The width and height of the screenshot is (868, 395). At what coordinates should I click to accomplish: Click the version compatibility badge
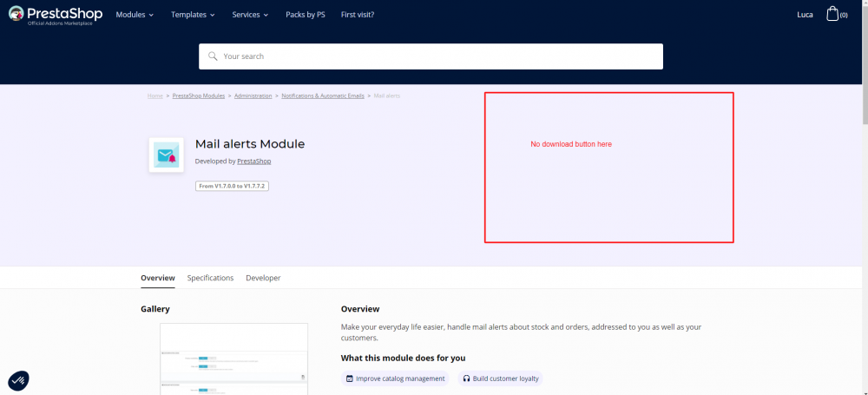tap(232, 186)
